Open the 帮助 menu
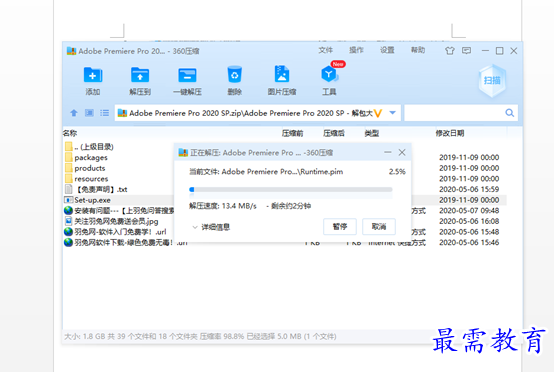 tap(418, 50)
